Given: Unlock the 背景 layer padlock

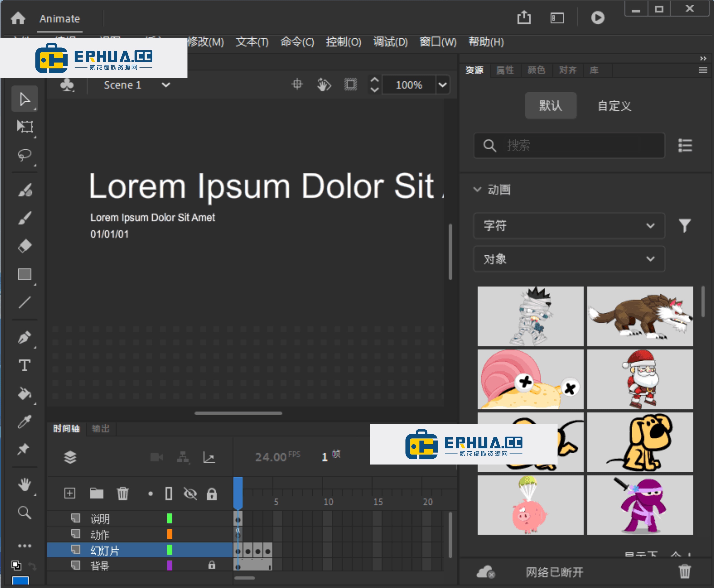Looking at the screenshot, I should coord(211,565).
